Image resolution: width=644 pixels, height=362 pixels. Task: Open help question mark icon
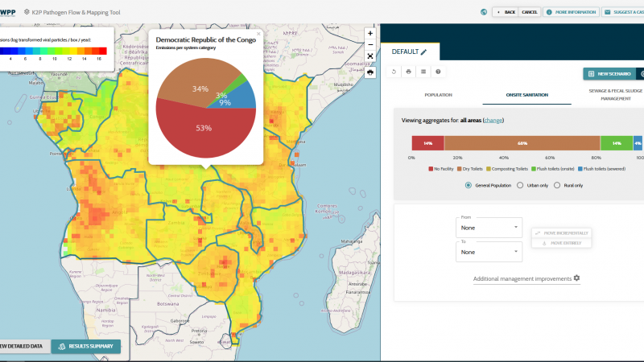(438, 72)
